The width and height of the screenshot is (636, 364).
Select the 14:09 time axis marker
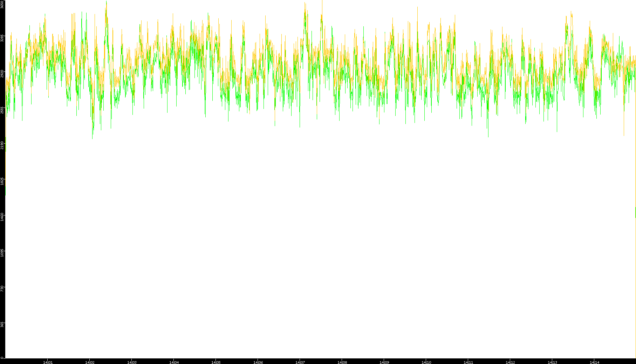tap(384, 362)
